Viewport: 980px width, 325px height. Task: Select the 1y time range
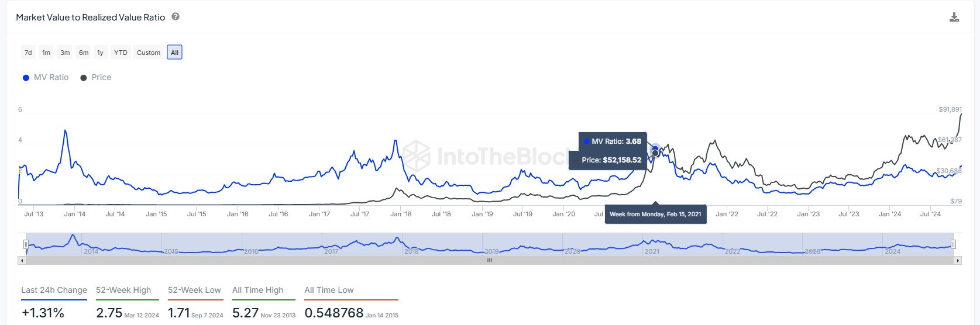[x=100, y=53]
